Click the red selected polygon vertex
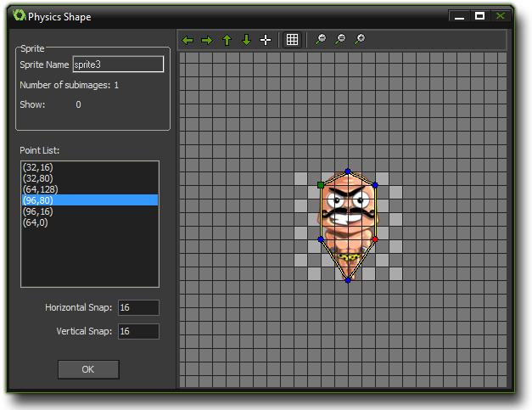Image resolution: width=532 pixels, height=410 pixels. [x=375, y=239]
